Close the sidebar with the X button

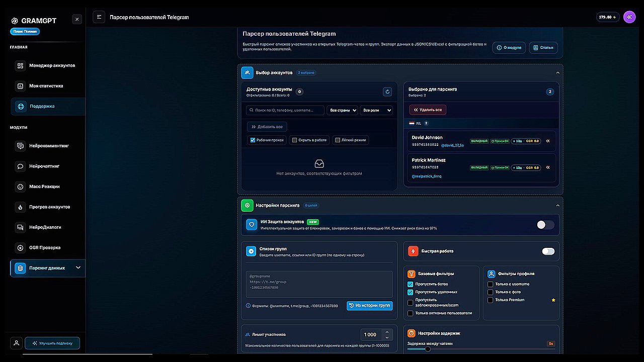(77, 19)
